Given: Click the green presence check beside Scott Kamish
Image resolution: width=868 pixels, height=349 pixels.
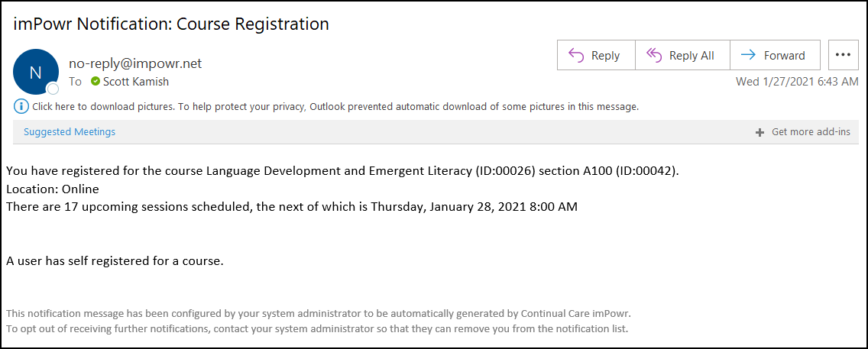Looking at the screenshot, I should (96, 82).
